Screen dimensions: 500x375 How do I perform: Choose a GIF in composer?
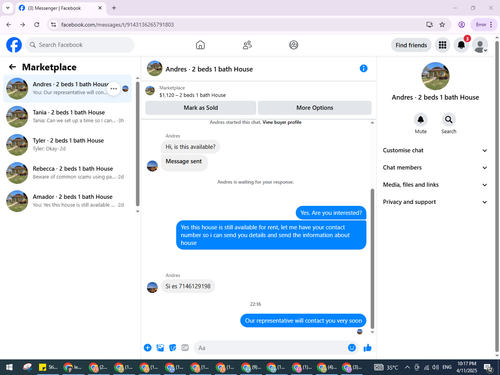[185, 348]
